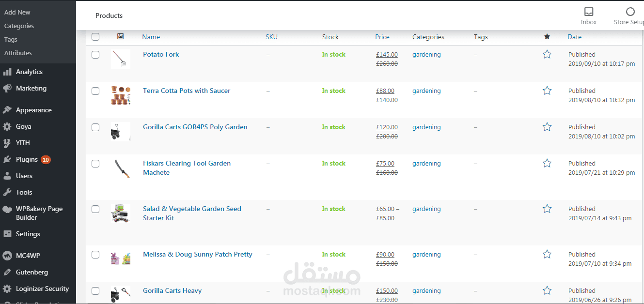Open Gorilla Carts GOR4PS Poly Garden link
The image size is (644, 304).
(x=195, y=127)
